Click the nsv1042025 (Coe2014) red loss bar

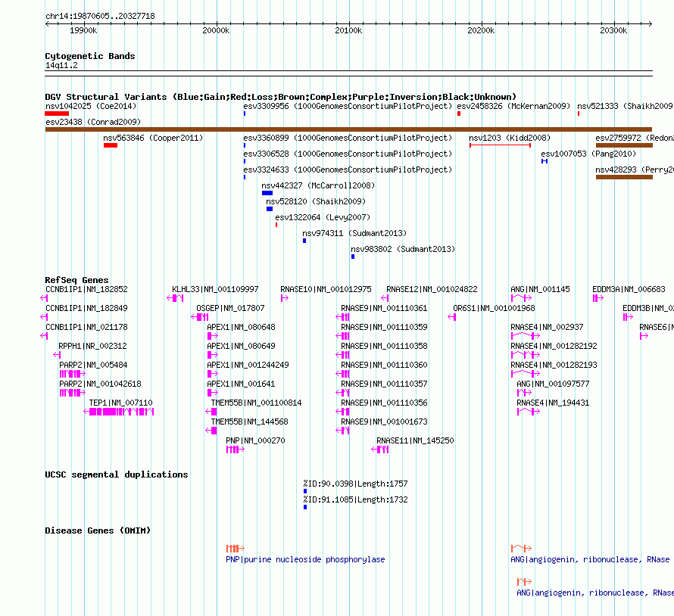point(57,114)
